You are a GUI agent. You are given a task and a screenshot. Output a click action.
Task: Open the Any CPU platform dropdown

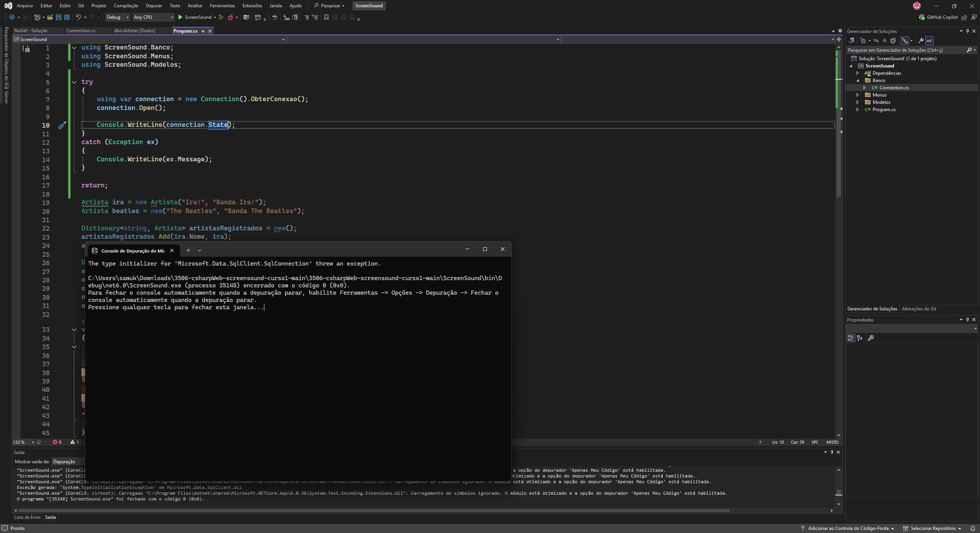pyautogui.click(x=153, y=17)
